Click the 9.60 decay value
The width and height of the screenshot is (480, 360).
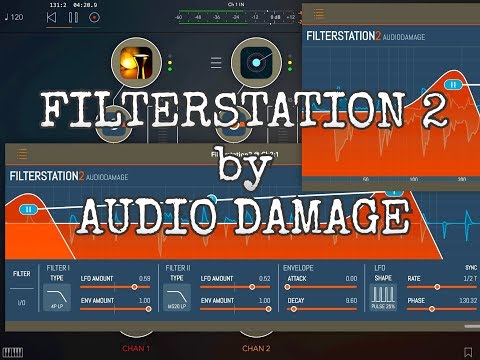coord(351,301)
